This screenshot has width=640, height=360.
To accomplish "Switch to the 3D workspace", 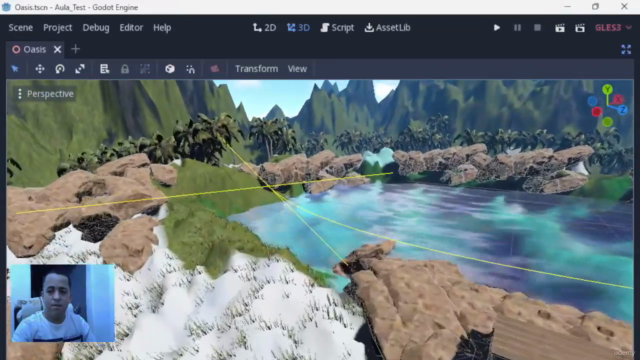I will click(x=298, y=28).
